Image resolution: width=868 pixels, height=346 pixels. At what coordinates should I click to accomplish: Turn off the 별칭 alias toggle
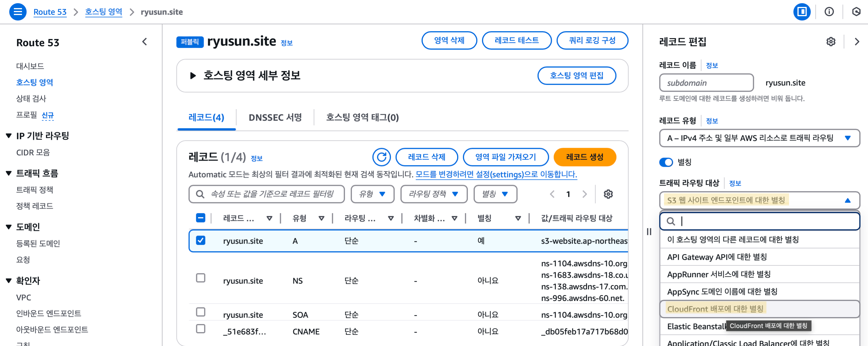coord(666,162)
